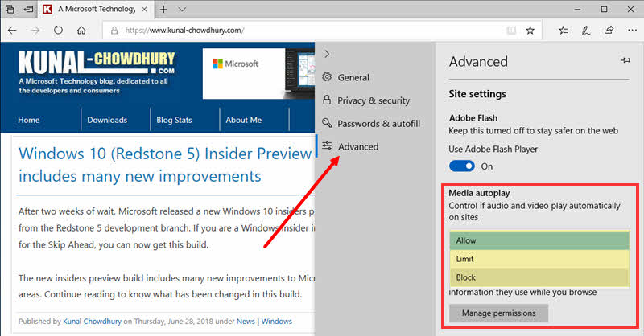Open Settings and more ellipsis menu

tap(632, 30)
